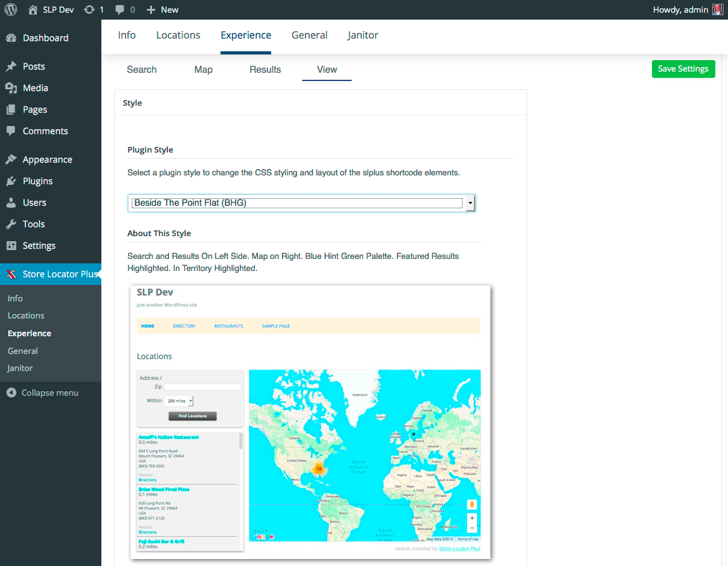Open the Tools menu
The width and height of the screenshot is (728, 566).
point(34,224)
